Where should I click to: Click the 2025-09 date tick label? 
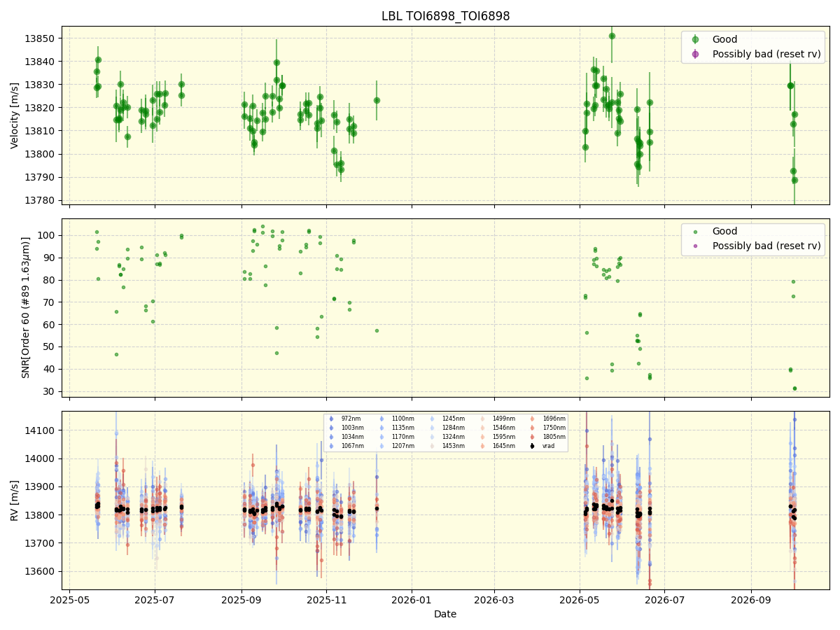(241, 599)
